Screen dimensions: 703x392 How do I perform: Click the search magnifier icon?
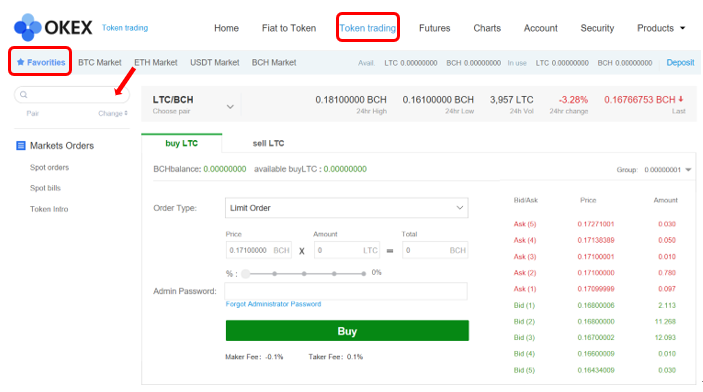tap(24, 95)
